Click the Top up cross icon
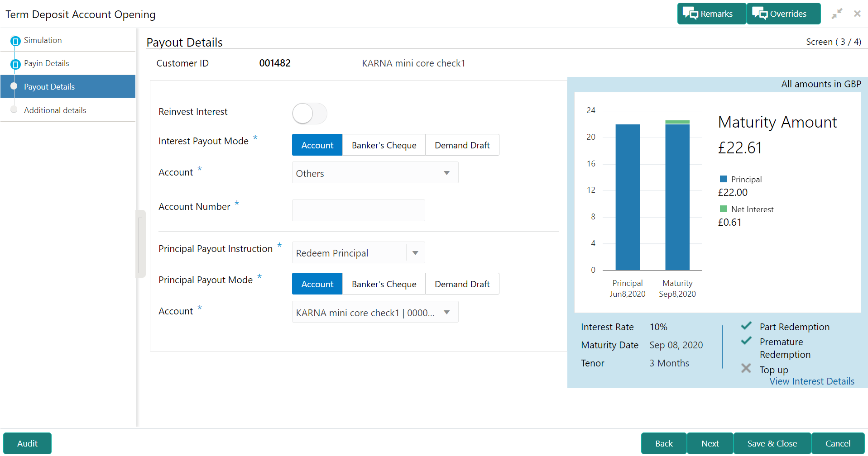868x456 pixels. [x=746, y=368]
